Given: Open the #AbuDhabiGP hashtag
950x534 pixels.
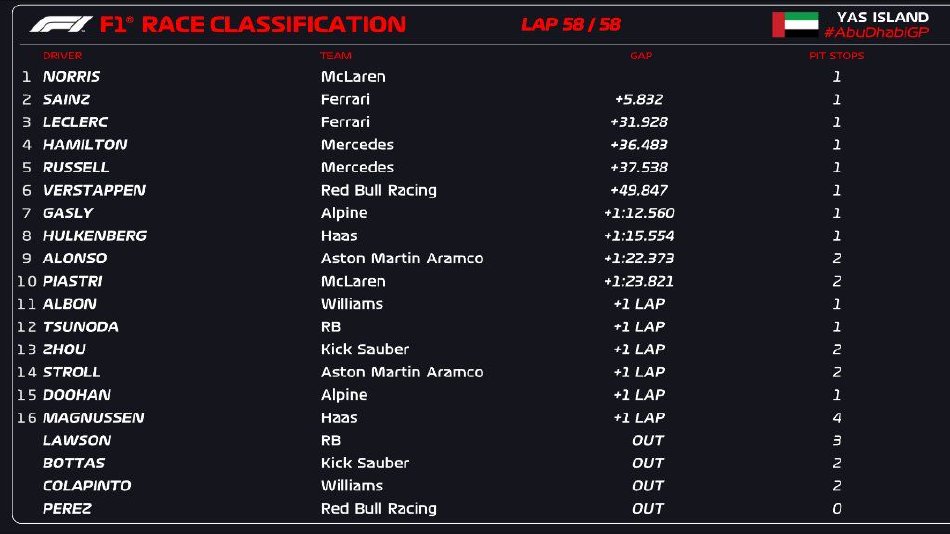Looking at the screenshot, I should pos(877,33).
